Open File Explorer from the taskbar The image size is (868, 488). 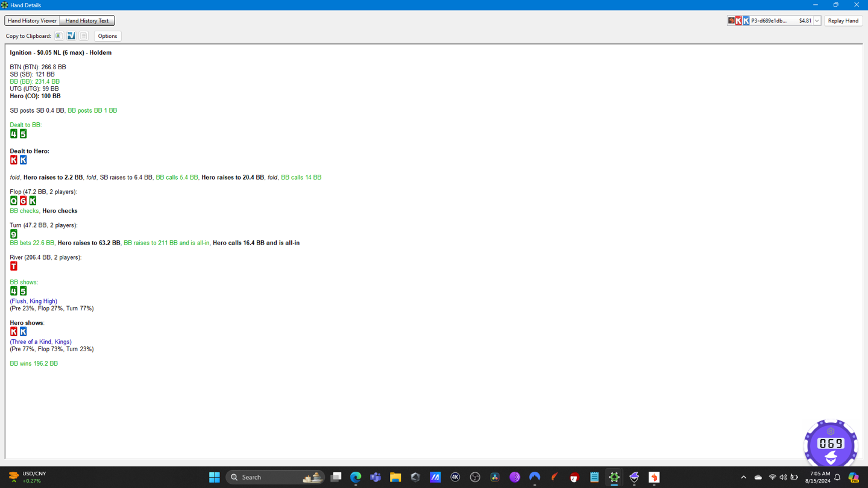(395, 477)
